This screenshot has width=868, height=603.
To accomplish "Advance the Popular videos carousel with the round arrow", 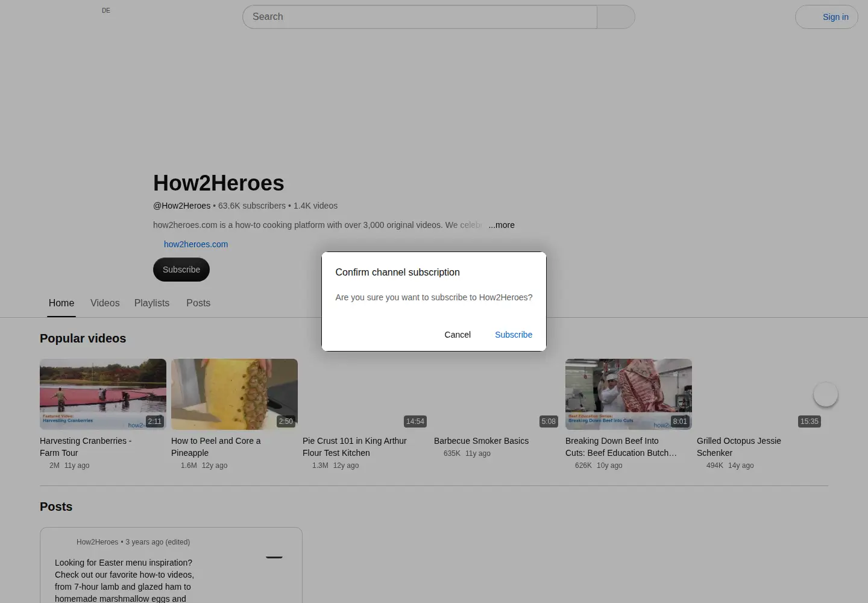I will pos(826,394).
